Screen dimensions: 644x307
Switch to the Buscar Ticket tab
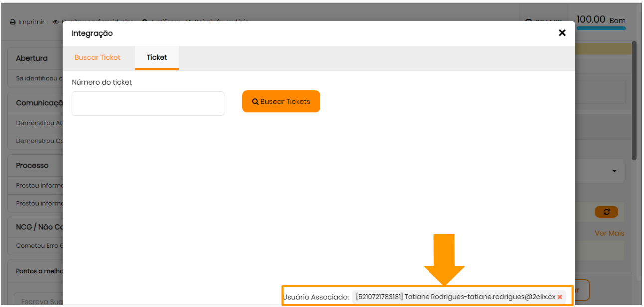pyautogui.click(x=97, y=57)
